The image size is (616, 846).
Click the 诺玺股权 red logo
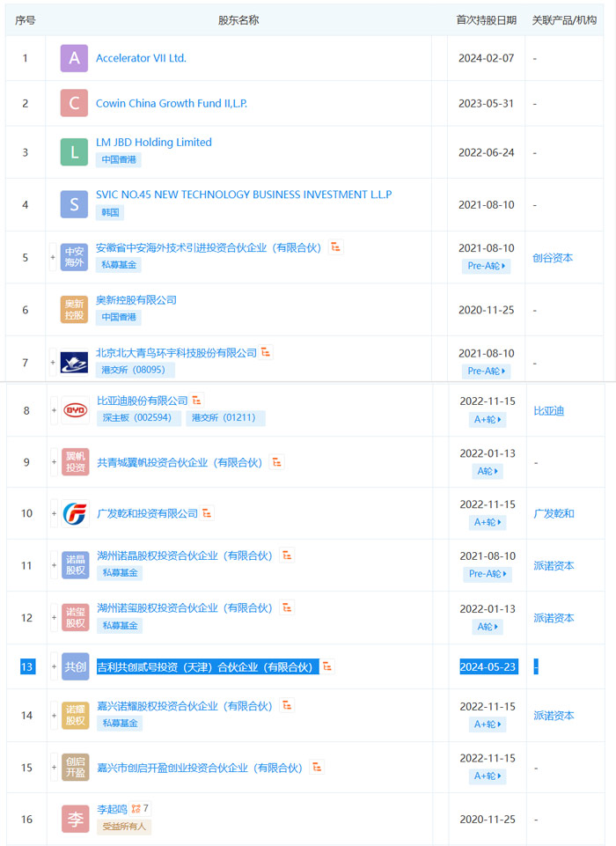76,618
